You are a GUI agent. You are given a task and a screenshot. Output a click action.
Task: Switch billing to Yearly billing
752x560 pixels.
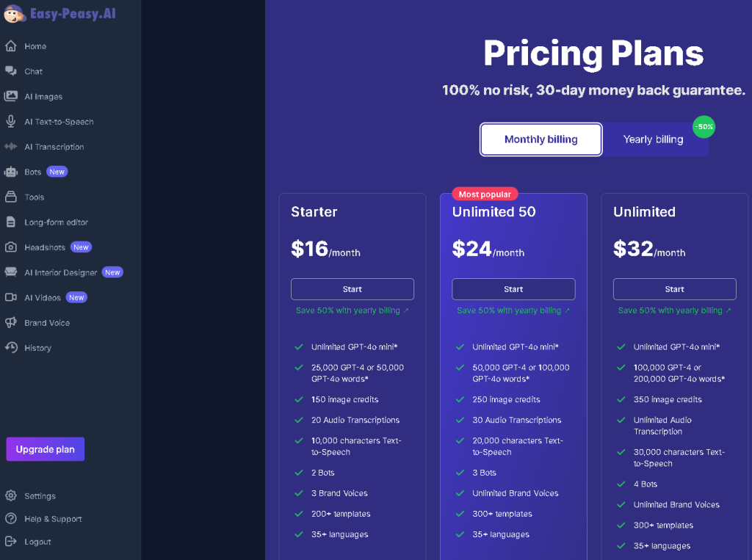[653, 139]
